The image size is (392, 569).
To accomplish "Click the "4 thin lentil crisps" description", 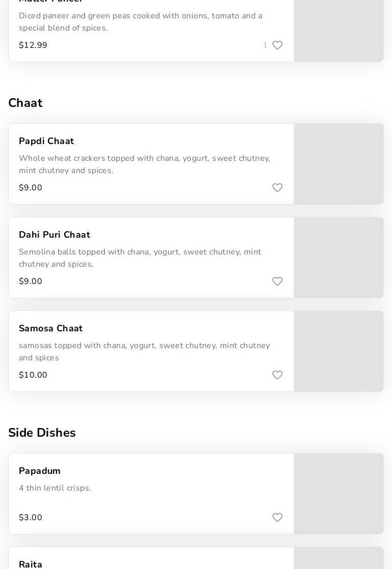I will [55, 488].
